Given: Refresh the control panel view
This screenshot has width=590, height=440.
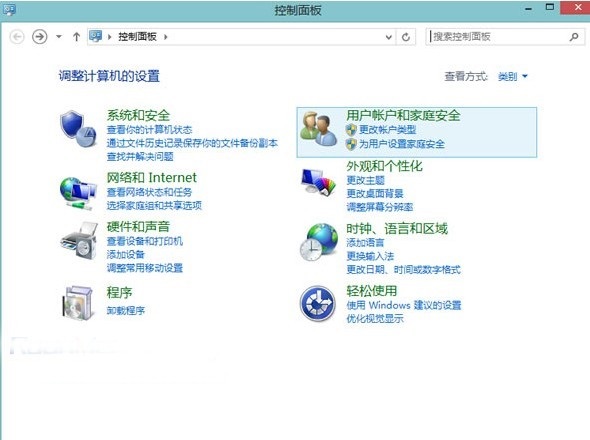Looking at the screenshot, I should coord(406,37).
